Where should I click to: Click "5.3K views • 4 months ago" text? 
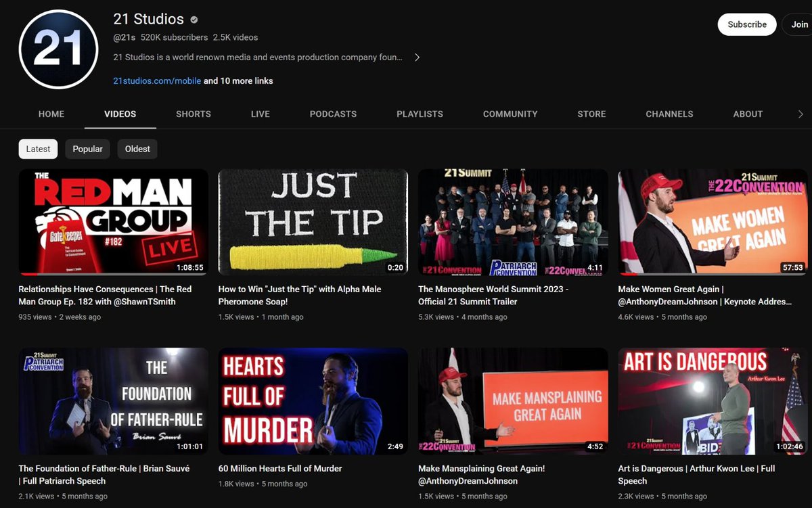click(x=462, y=317)
